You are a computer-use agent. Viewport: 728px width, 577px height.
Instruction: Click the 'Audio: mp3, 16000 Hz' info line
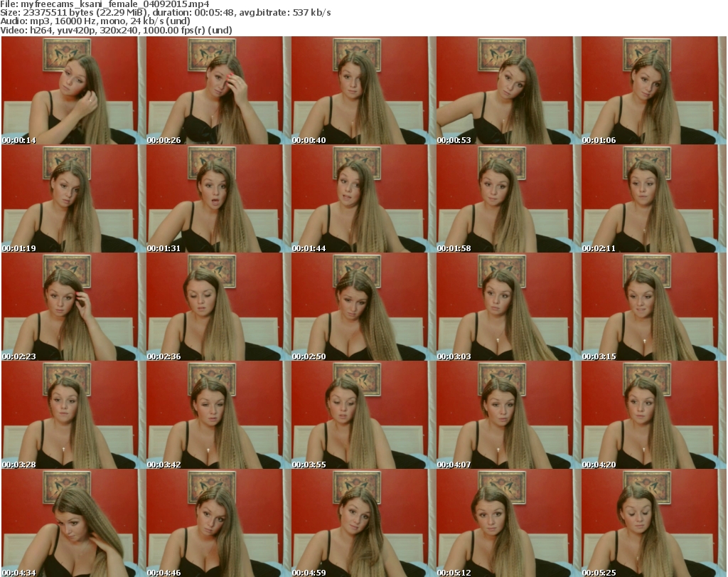click(95, 21)
